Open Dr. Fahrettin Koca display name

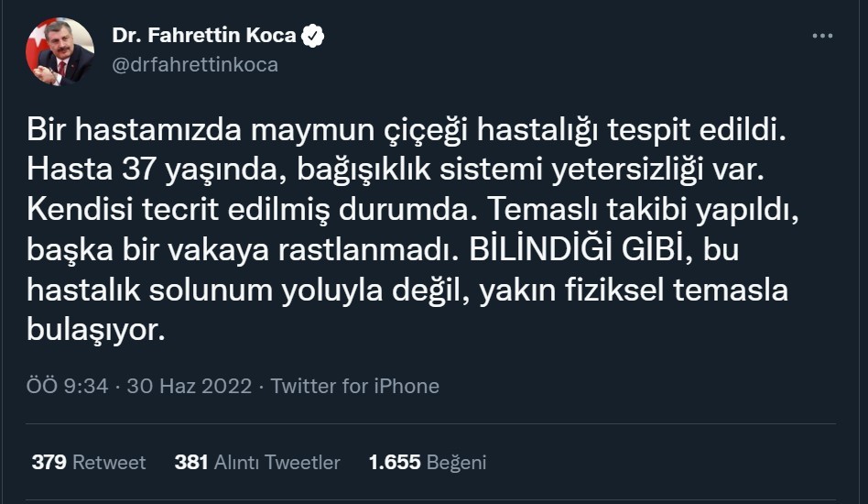coord(204,37)
